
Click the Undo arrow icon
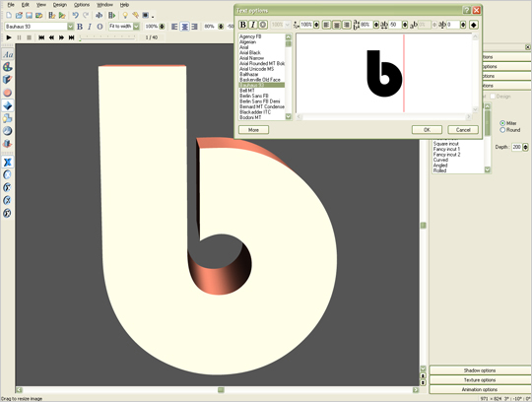click(x=75, y=15)
